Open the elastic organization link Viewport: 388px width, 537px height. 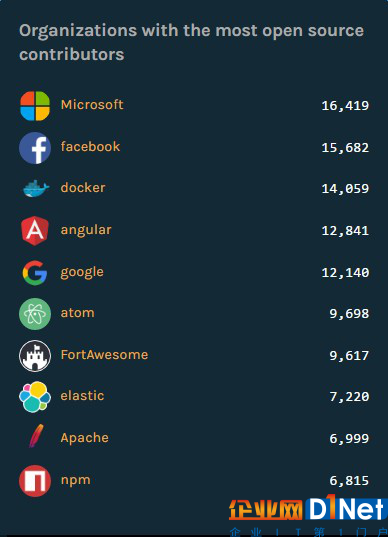pos(82,396)
